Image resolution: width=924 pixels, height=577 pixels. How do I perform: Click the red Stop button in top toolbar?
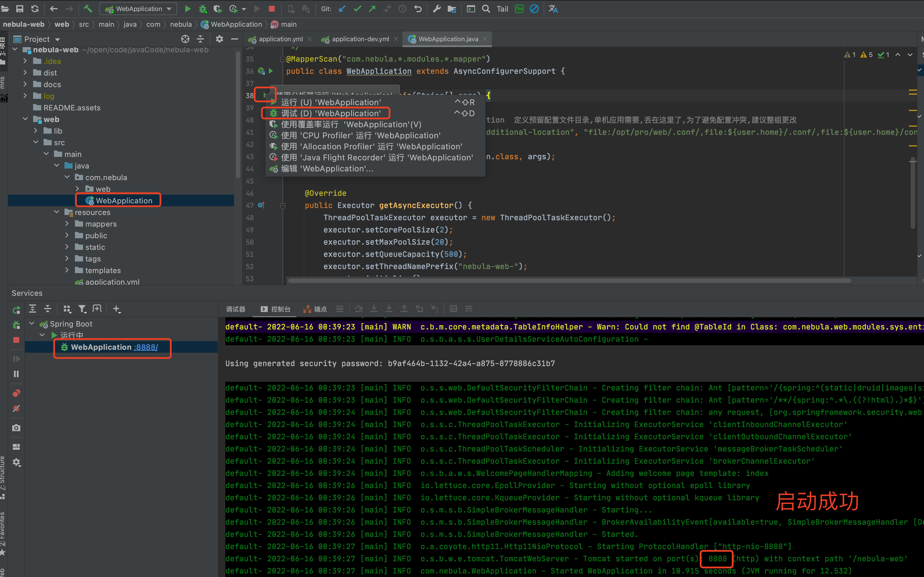pyautogui.click(x=272, y=8)
